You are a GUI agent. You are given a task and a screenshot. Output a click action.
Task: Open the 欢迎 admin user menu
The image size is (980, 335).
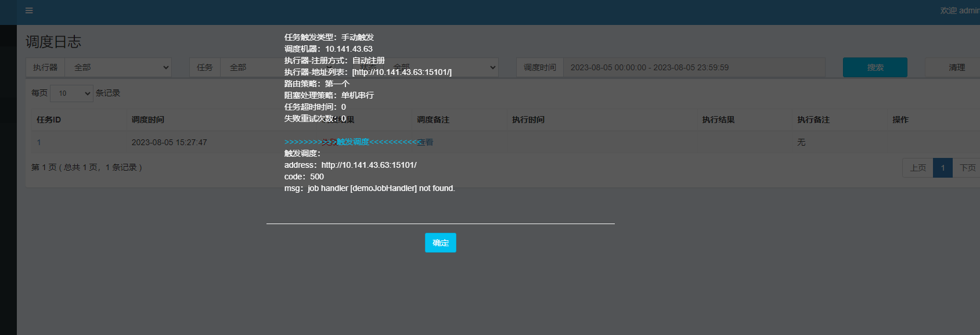960,10
